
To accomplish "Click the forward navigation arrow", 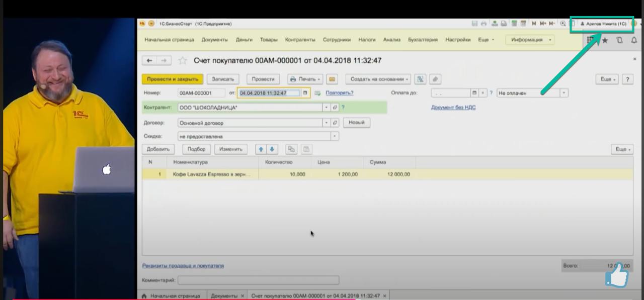I will pos(164,60).
